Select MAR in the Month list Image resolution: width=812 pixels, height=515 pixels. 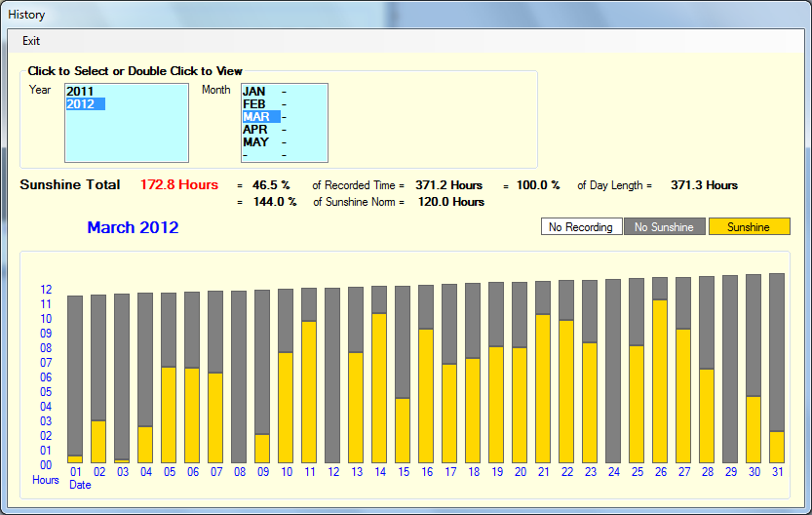256,117
